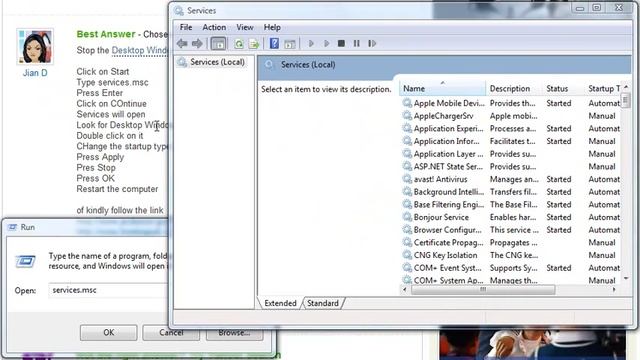Click the Start Service play icon

pyautogui.click(x=311, y=43)
